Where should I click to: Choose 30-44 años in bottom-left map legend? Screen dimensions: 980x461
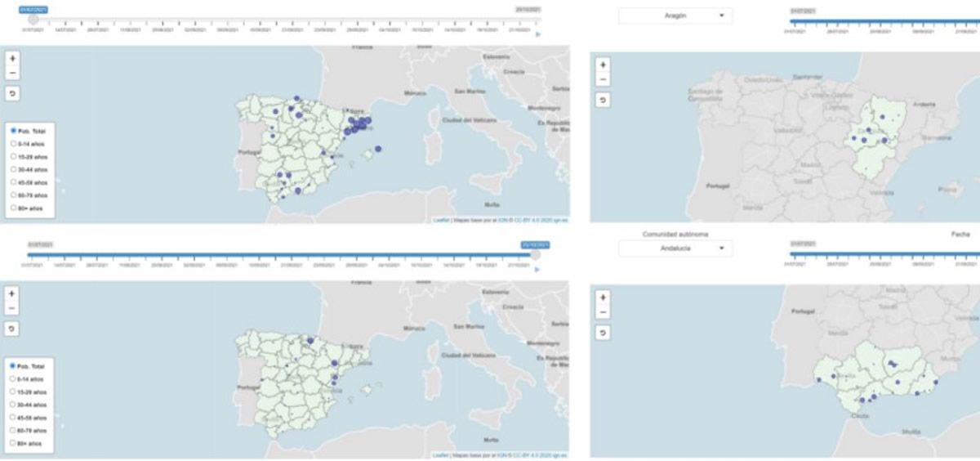13,405
